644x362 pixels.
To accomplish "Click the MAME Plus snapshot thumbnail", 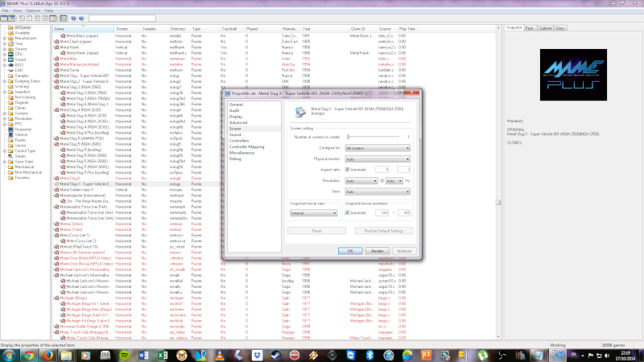I will 573,75.
